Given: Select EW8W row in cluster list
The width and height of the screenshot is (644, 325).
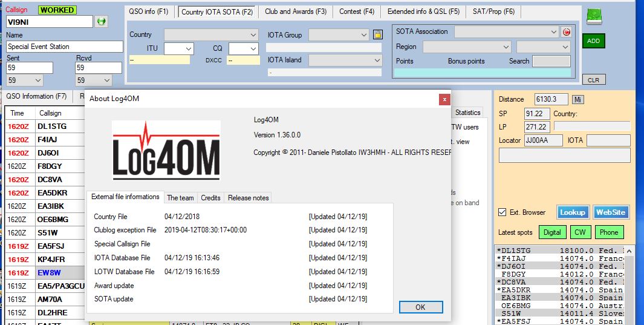Looking at the screenshot, I should pyautogui.click(x=45, y=273).
